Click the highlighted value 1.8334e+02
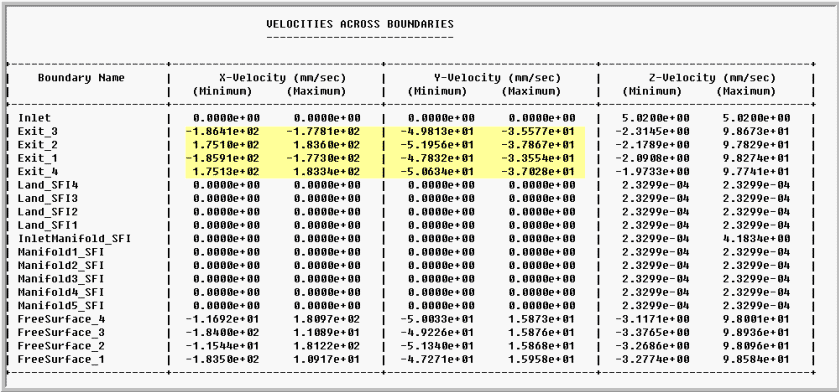 click(x=327, y=172)
